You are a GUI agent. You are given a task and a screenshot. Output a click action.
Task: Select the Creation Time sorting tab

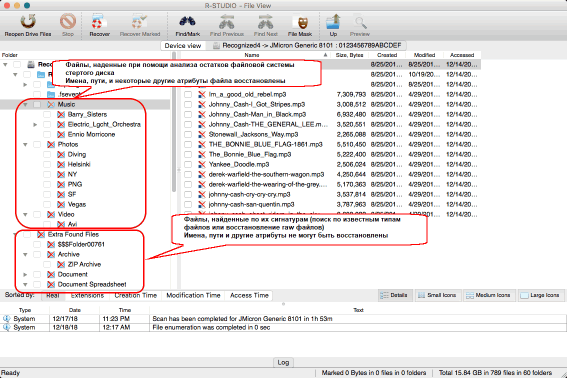136,296
